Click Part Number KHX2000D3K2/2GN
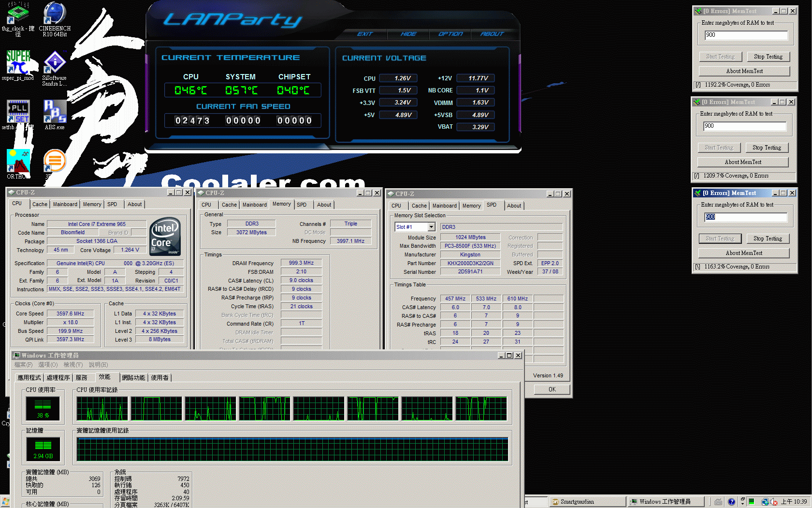This screenshot has height=508, width=812. 470,264
